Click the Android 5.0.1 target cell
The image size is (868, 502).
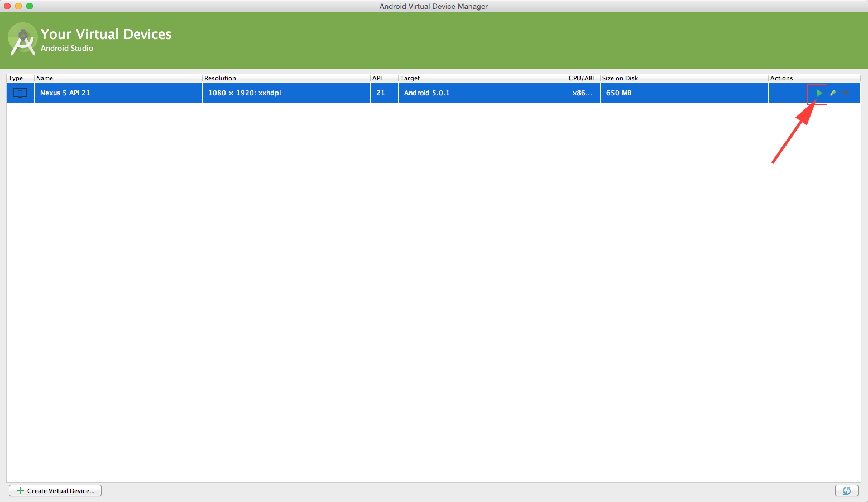tap(482, 93)
